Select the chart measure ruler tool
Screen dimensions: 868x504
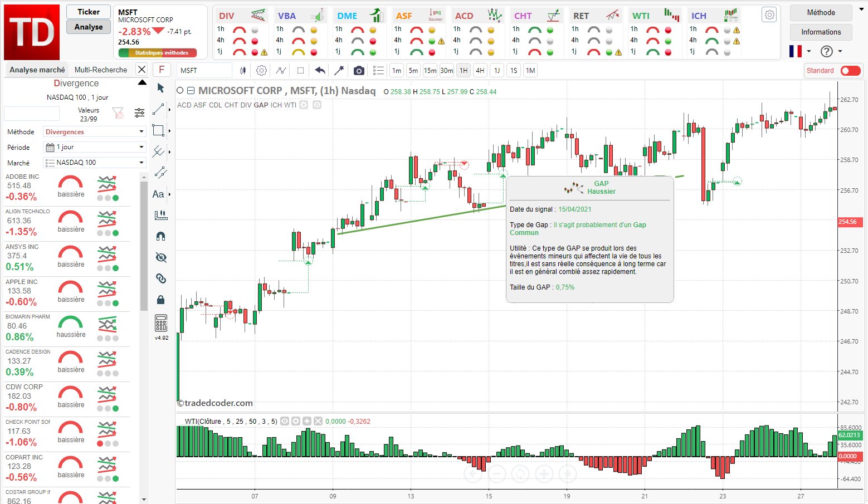(160, 215)
